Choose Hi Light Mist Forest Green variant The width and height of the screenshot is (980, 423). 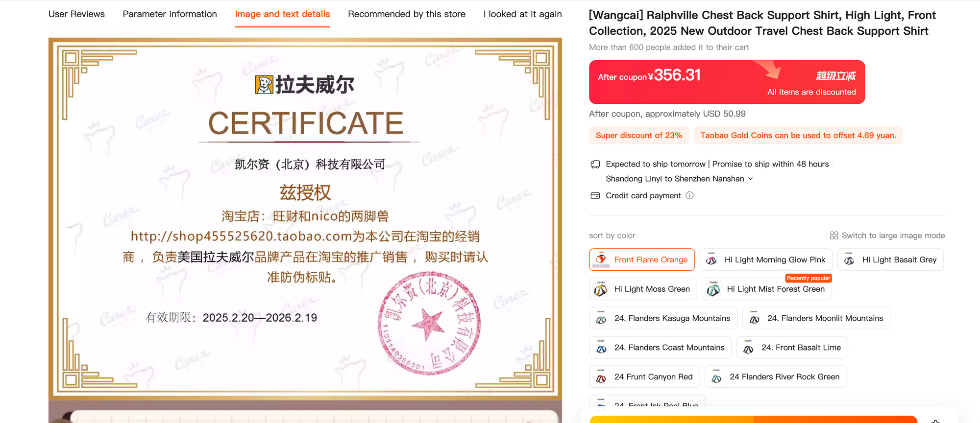[767, 289]
